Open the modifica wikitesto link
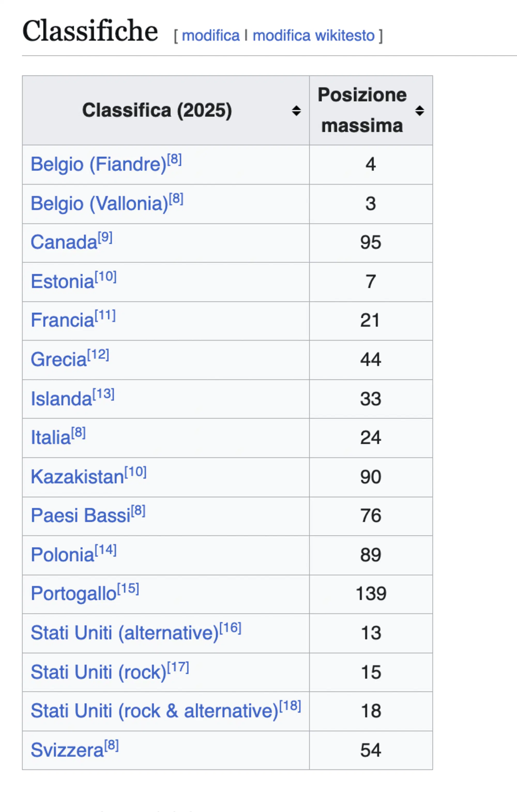 (x=314, y=35)
